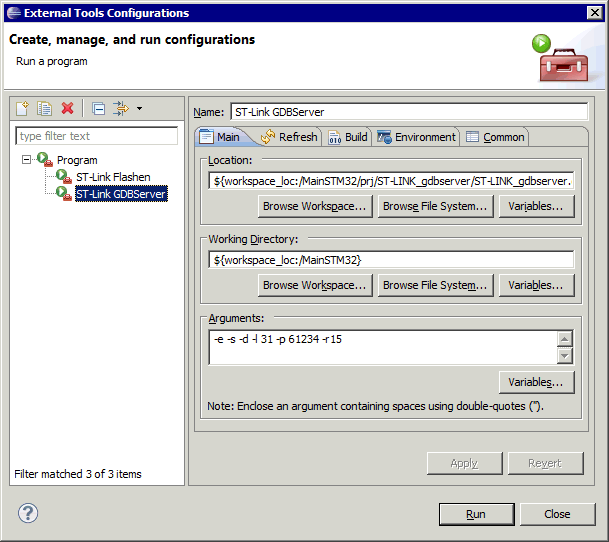Image resolution: width=609 pixels, height=542 pixels.
Task: Click the Arguments text area
Action: tap(383, 347)
